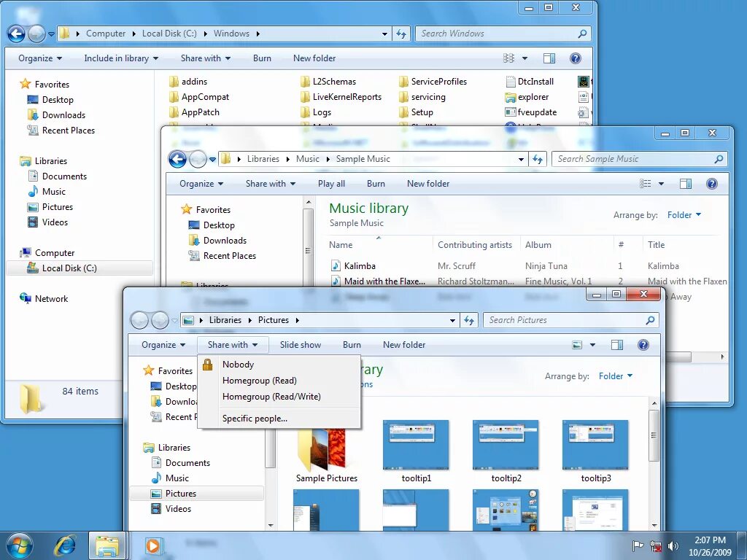Click New folder in Pictures window
747x560 pixels.
[404, 345]
